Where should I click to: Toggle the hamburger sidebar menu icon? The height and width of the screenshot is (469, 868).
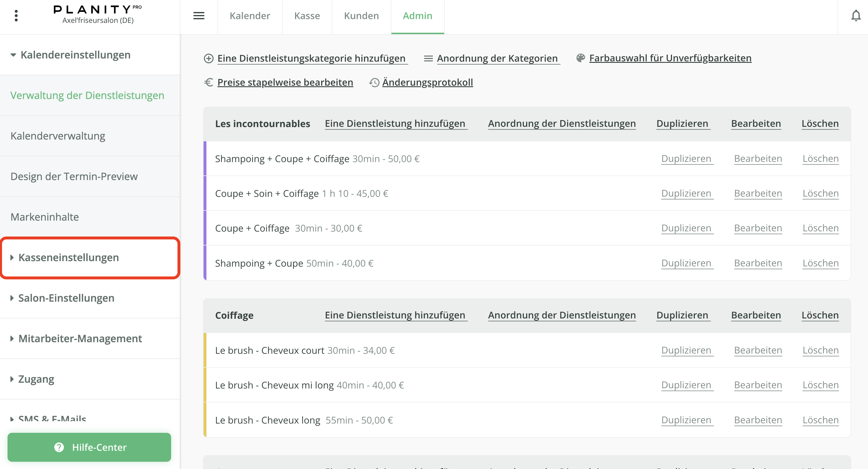199,16
